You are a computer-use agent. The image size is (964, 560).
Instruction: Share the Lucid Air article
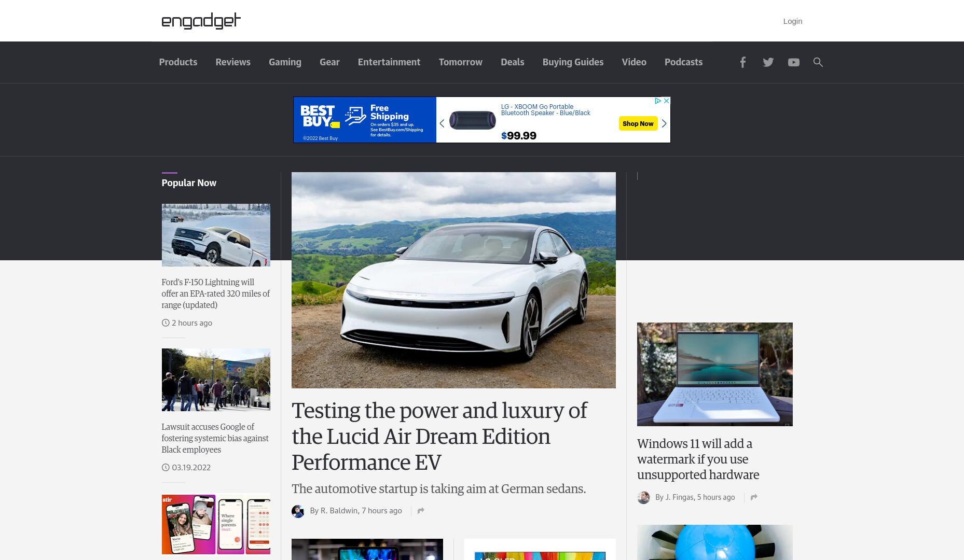[x=421, y=511]
